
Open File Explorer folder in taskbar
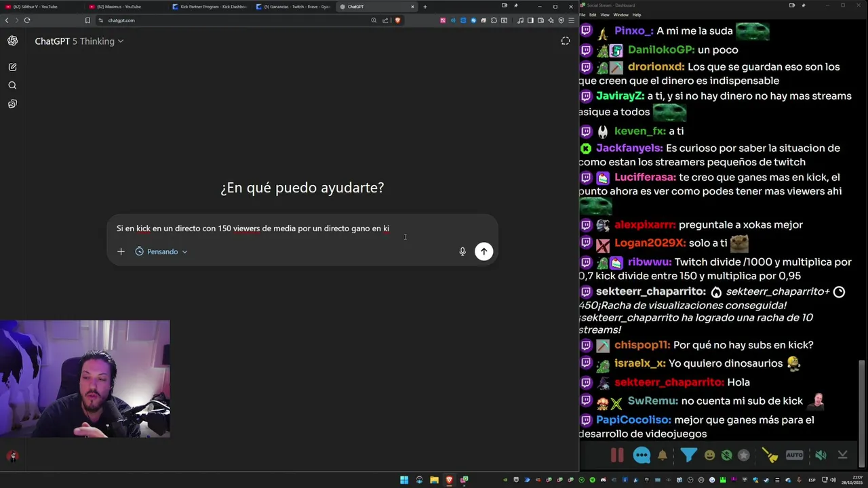pyautogui.click(x=434, y=480)
